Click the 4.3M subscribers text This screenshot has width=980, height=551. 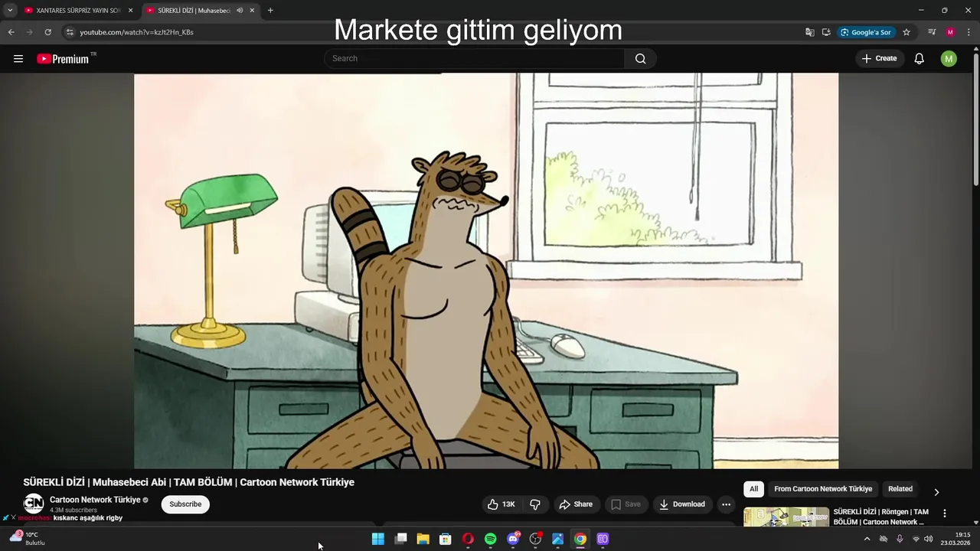tap(73, 510)
